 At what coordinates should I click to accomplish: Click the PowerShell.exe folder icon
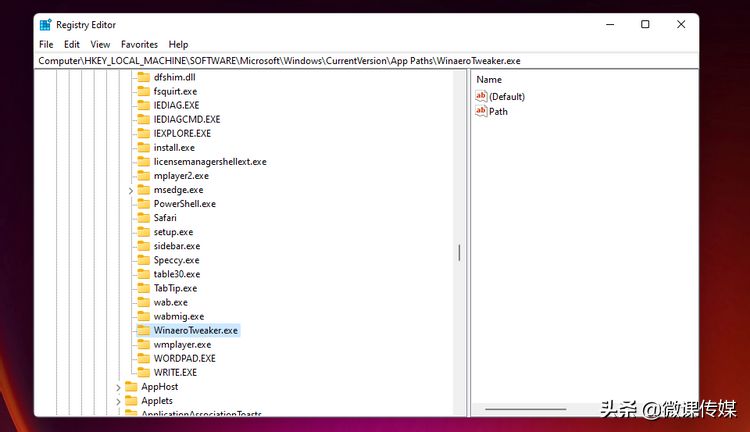(x=143, y=204)
